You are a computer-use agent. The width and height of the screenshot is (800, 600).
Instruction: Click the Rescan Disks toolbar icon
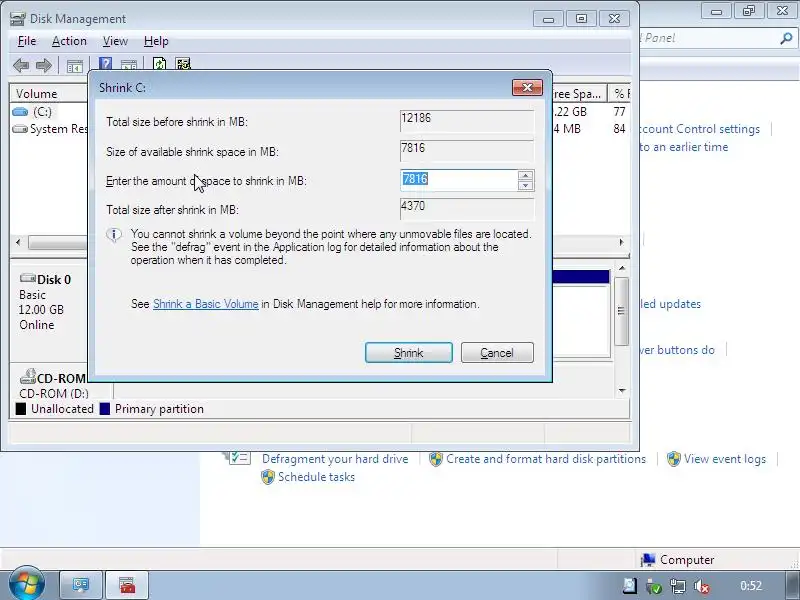(183, 64)
